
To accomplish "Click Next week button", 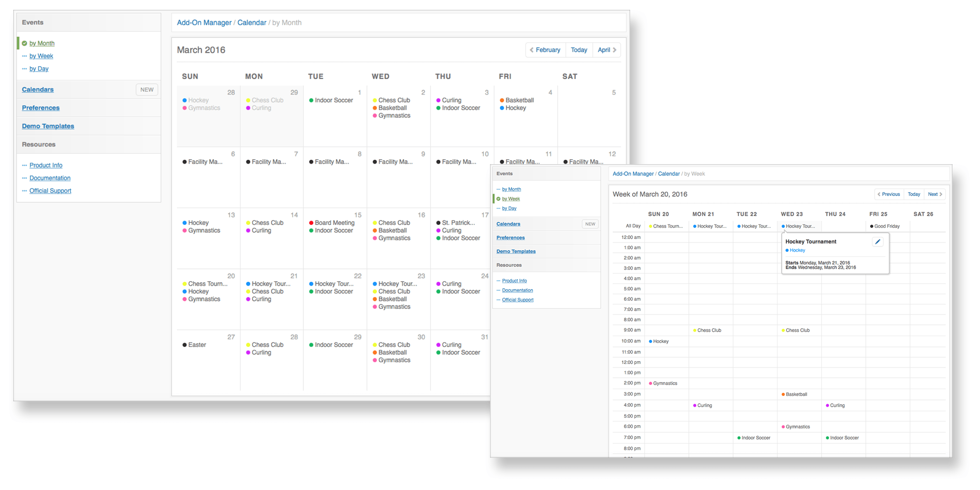I will pos(935,195).
